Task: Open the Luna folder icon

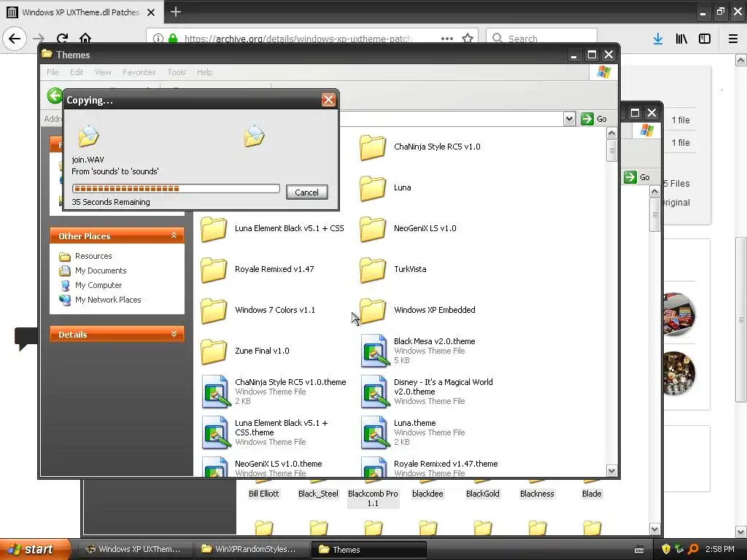Action: click(373, 188)
